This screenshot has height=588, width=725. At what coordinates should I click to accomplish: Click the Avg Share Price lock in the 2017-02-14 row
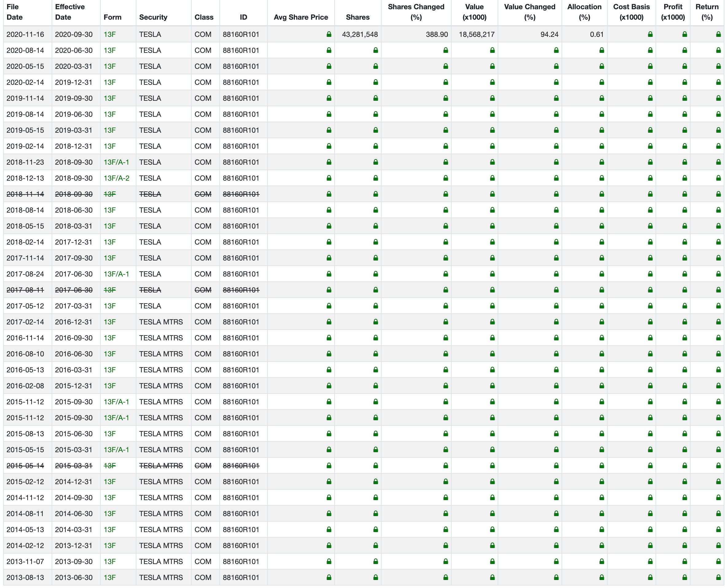(x=328, y=322)
